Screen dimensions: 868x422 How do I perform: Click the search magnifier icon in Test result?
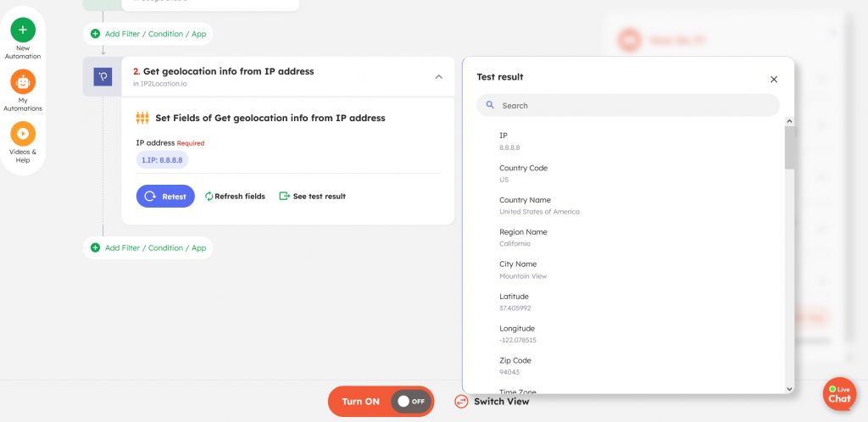pyautogui.click(x=490, y=106)
